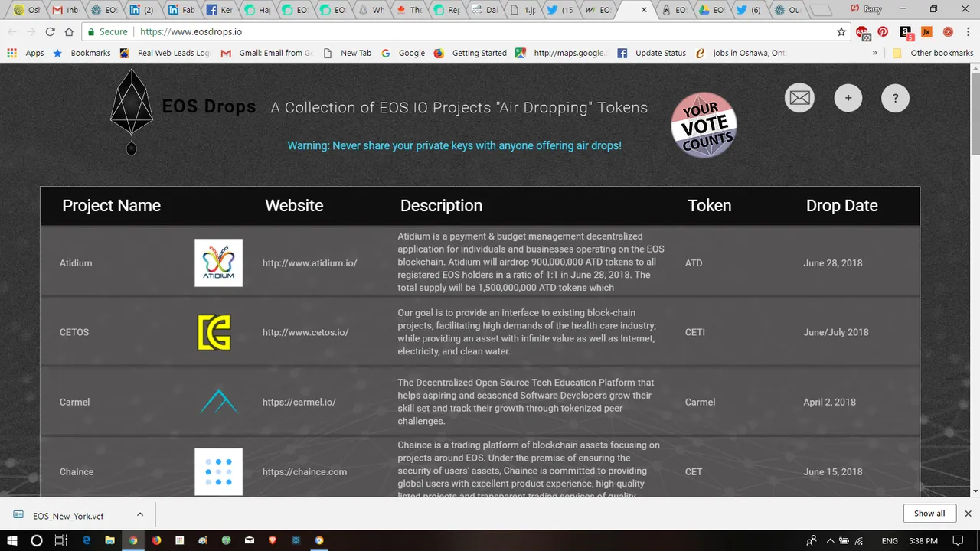Open https://carmel.io/ link
The height and width of the screenshot is (551, 980).
[x=299, y=402]
